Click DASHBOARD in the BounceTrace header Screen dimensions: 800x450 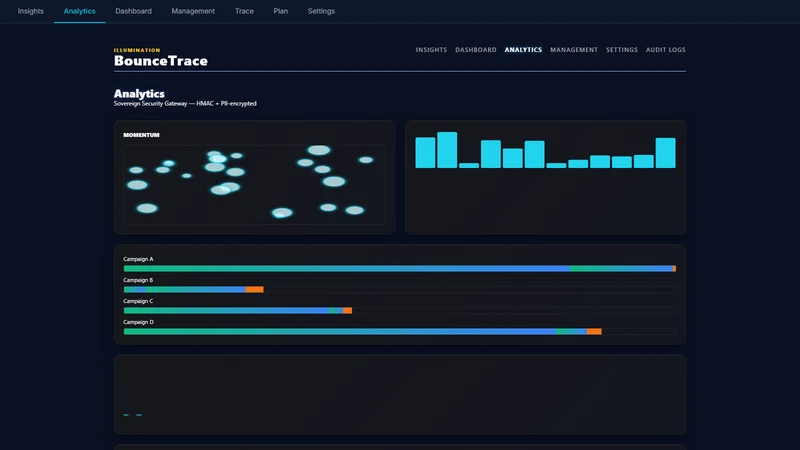click(476, 50)
